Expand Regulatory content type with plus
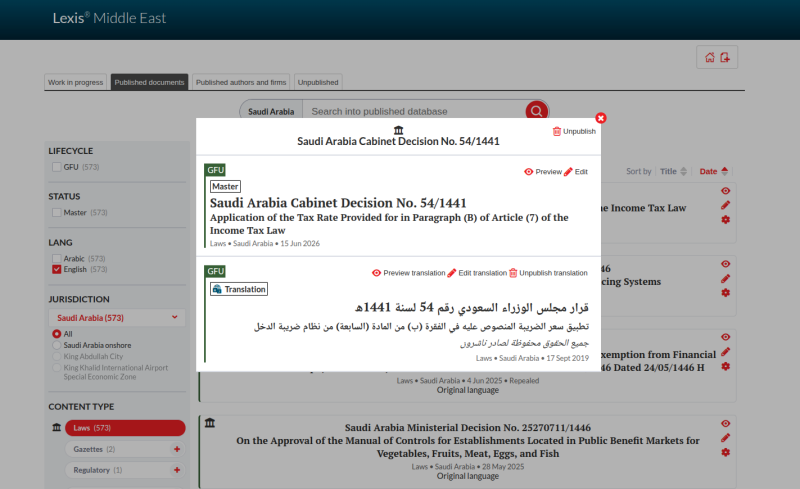Image resolution: width=800 pixels, height=489 pixels. click(x=177, y=470)
